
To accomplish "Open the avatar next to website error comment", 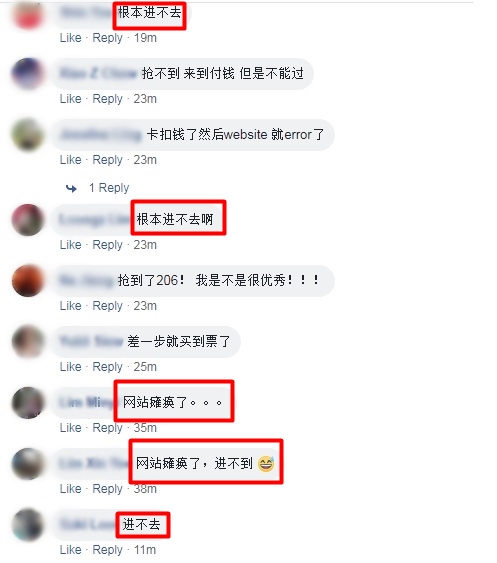I will [x=28, y=135].
